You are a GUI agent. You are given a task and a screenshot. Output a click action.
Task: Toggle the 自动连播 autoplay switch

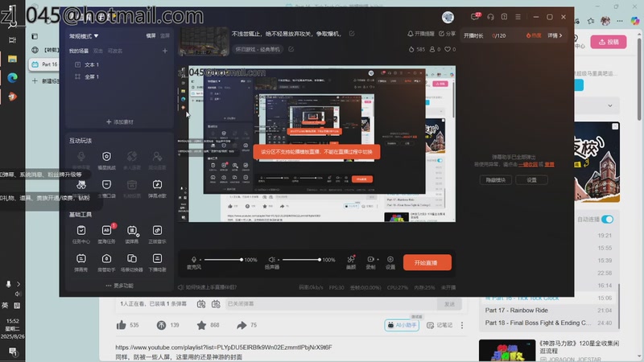608,219
